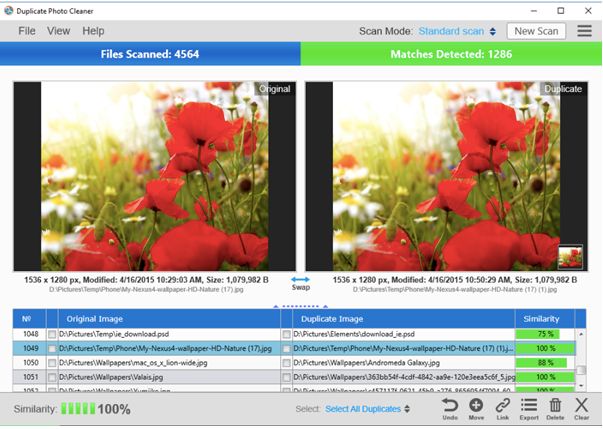Click the Duplicate Photo Cleaner app icon

tap(8, 11)
